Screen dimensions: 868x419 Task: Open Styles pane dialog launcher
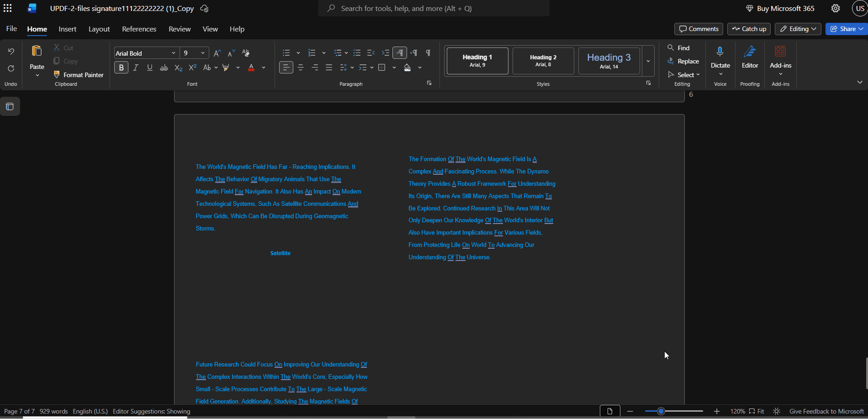click(x=648, y=83)
